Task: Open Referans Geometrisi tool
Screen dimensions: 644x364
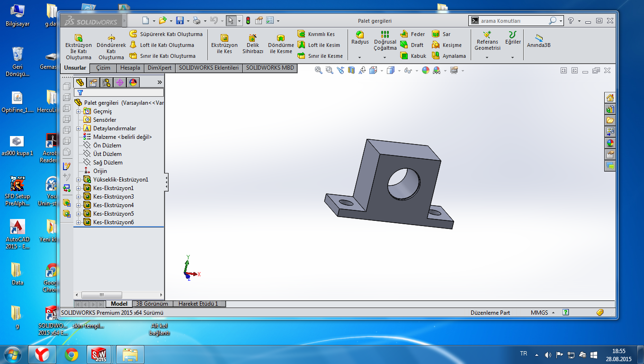Action: [487, 41]
